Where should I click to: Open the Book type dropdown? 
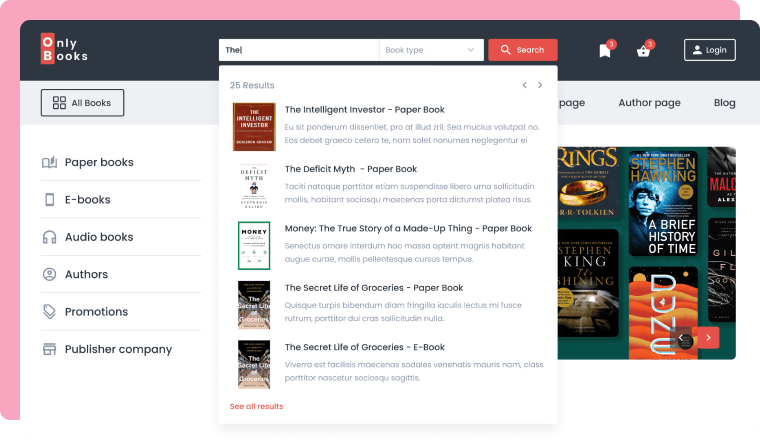[431, 50]
